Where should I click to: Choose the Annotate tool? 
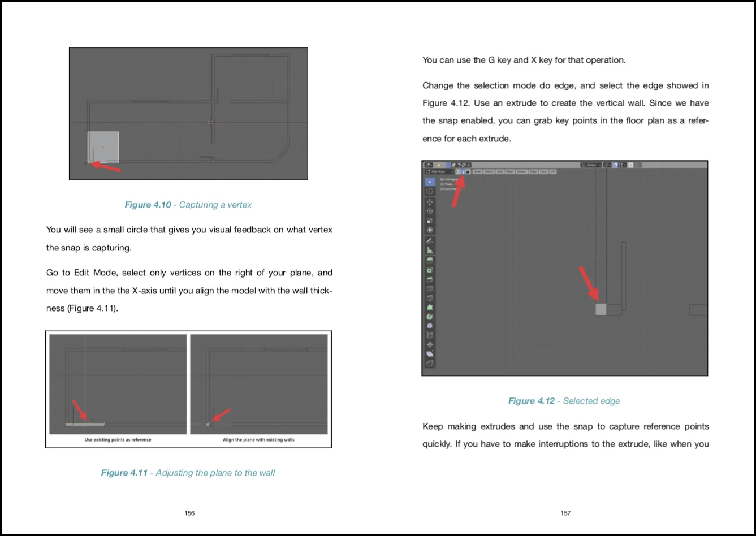point(430,240)
